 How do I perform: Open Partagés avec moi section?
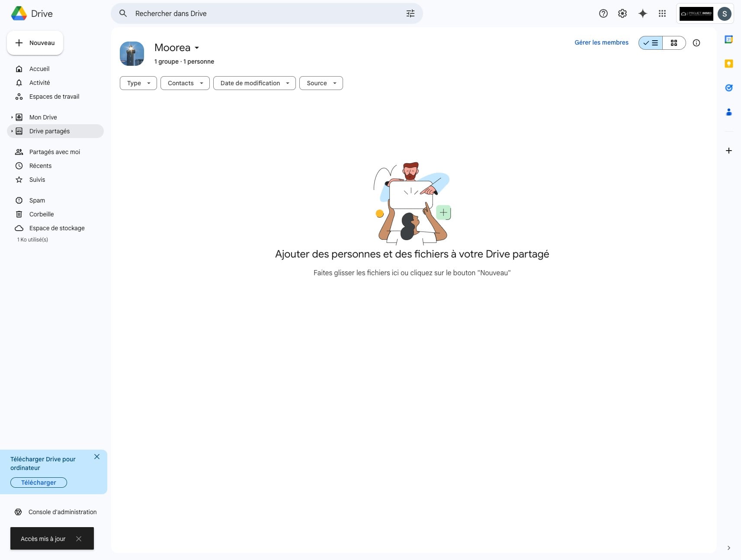(x=55, y=152)
